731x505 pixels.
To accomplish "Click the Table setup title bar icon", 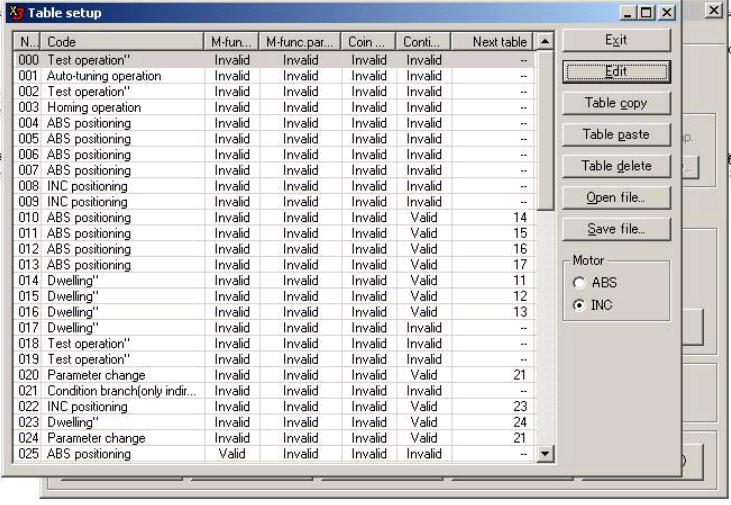I will (x=15, y=13).
